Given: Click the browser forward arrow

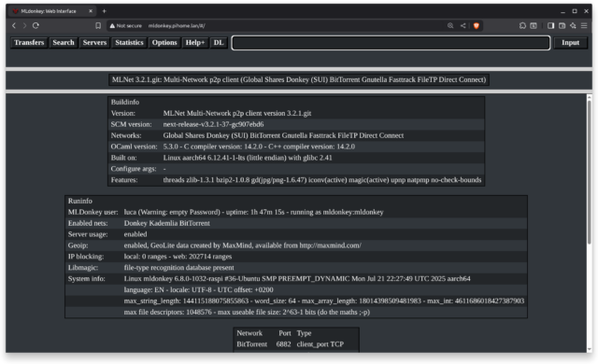Looking at the screenshot, I should pos(24,25).
